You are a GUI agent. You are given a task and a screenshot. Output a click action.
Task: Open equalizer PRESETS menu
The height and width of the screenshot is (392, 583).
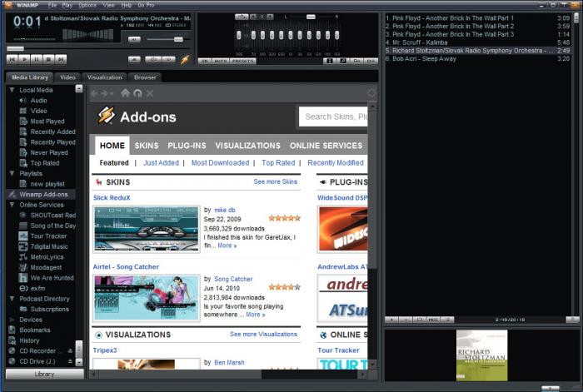click(x=243, y=61)
